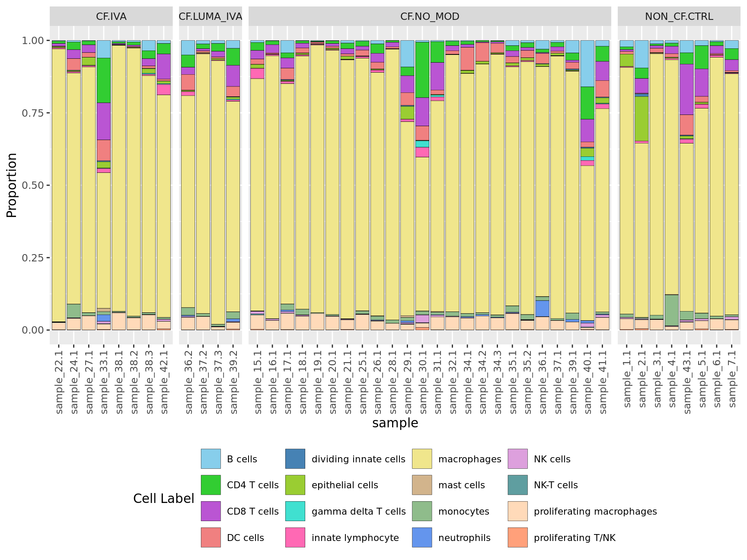Click the Cell Label legend title
This screenshot has height=560, width=747.
[x=163, y=498]
